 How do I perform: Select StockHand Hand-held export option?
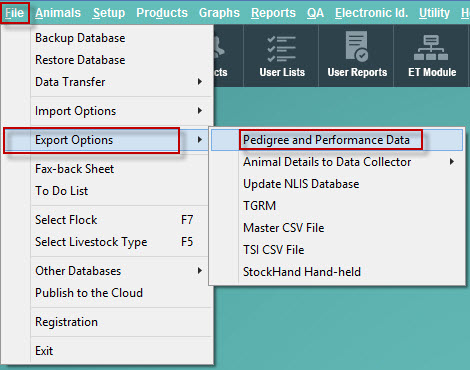(x=302, y=272)
